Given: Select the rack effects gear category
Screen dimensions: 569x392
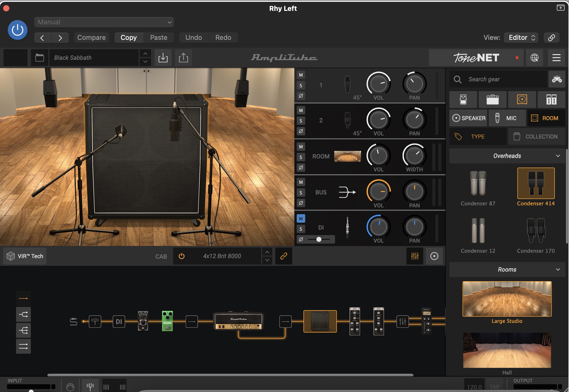Looking at the screenshot, I should click(x=551, y=100).
